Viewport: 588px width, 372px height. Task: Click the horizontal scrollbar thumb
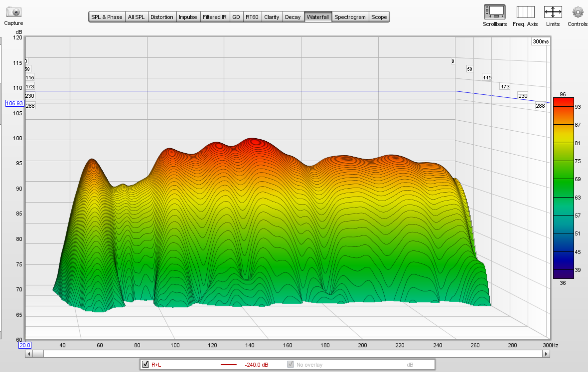(x=38, y=354)
